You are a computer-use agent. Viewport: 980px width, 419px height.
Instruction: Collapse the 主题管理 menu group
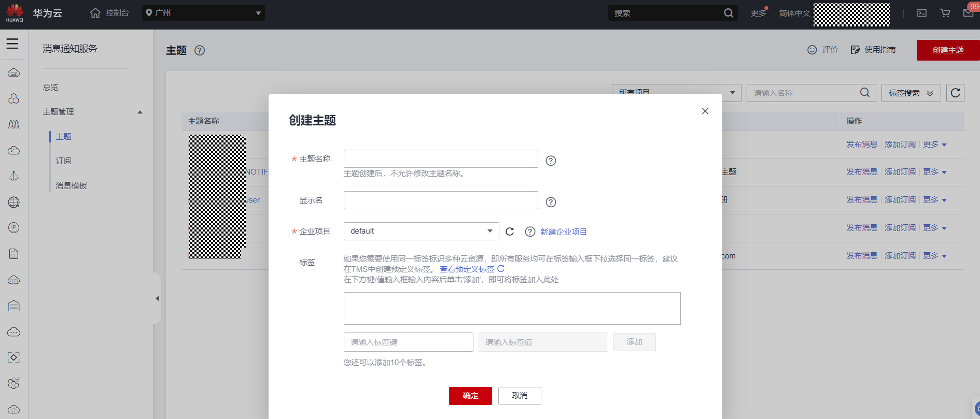pyautogui.click(x=140, y=112)
